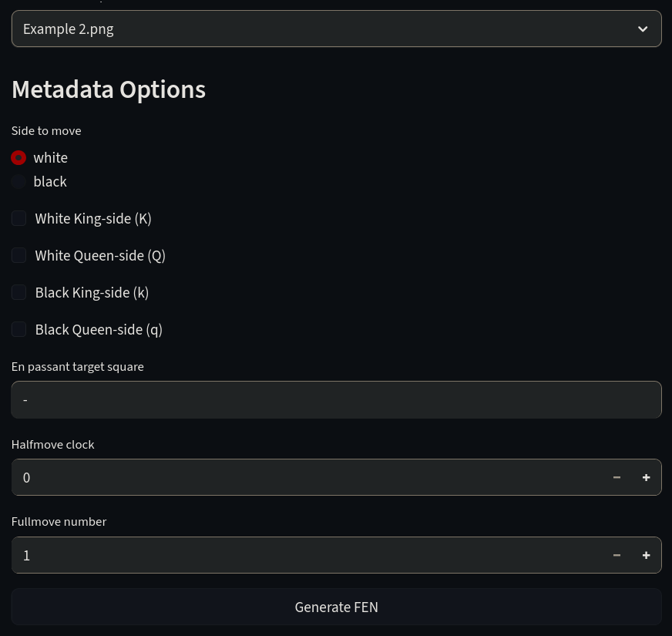Image resolution: width=672 pixels, height=636 pixels.
Task: Click into the Halfmove clock value field
Action: click(307, 477)
